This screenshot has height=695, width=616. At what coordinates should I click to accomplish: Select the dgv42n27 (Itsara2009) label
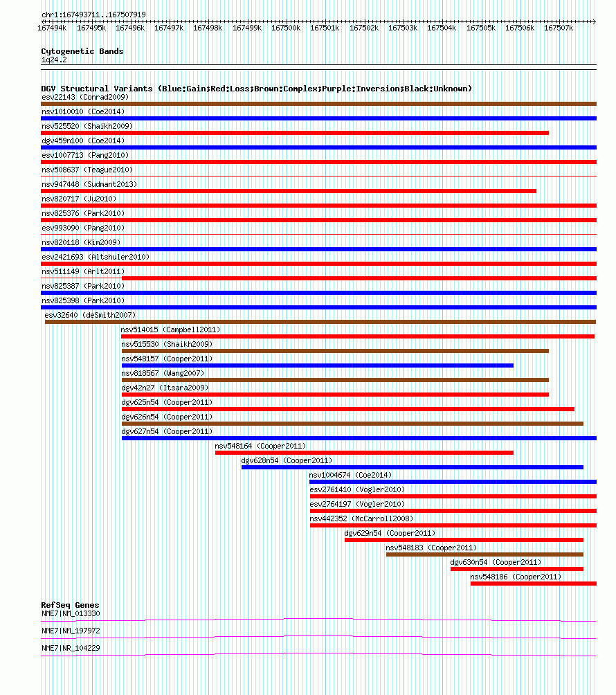[x=165, y=388]
